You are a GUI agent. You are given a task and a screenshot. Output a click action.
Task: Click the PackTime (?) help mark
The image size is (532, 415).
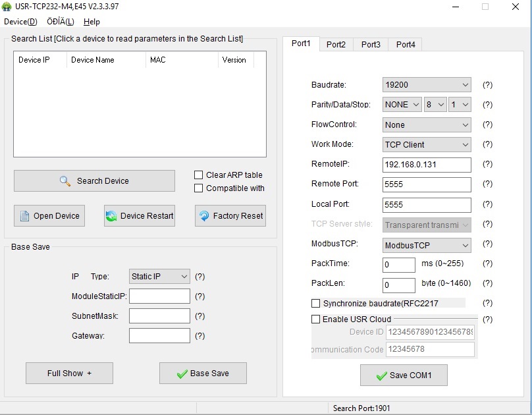pos(487,263)
